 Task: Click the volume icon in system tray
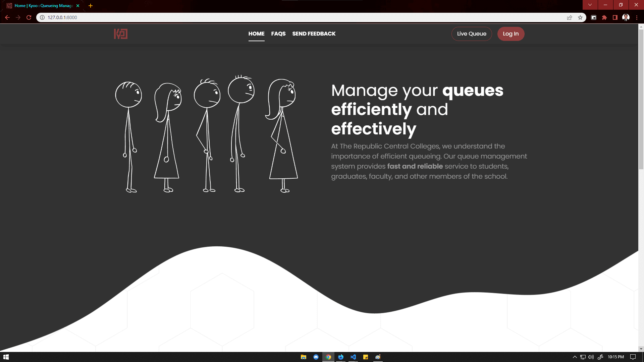[x=591, y=357]
